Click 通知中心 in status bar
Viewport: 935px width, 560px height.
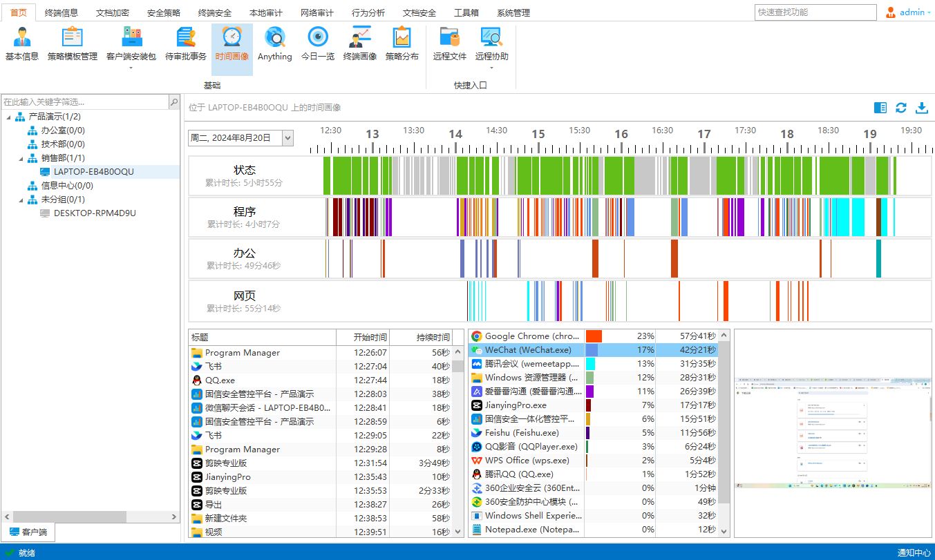pyautogui.click(x=914, y=552)
